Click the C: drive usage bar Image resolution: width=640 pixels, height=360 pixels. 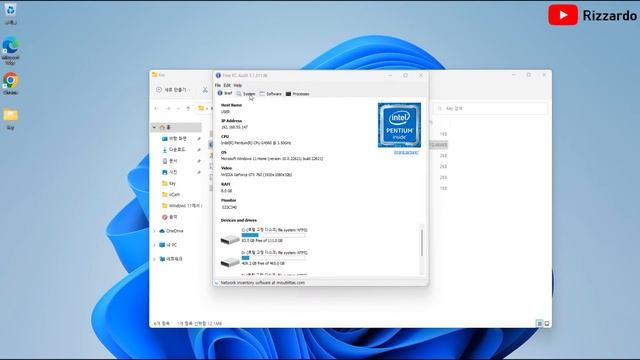click(273, 235)
